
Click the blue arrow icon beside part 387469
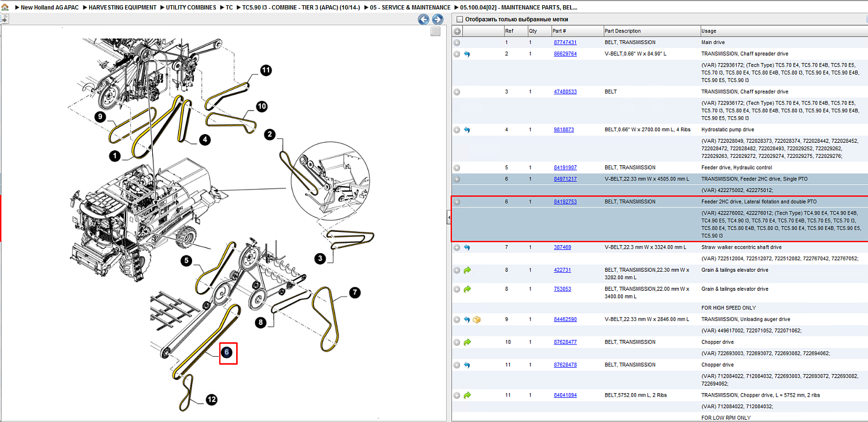(x=467, y=247)
